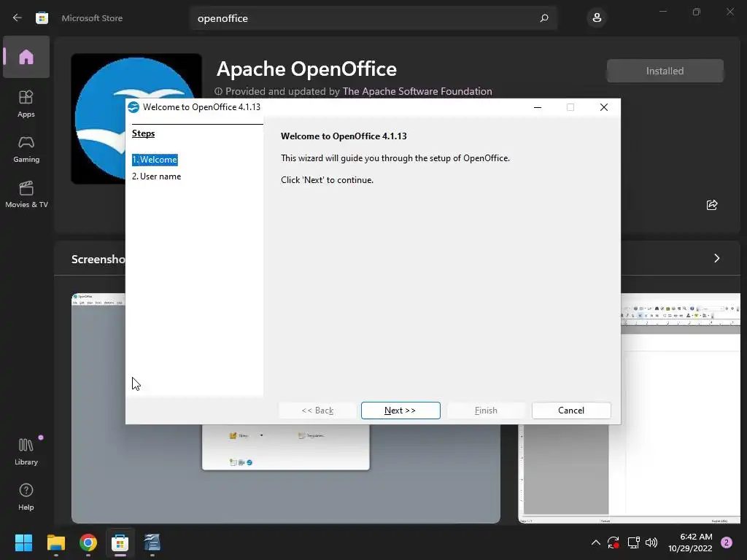This screenshot has width=747, height=560.
Task: Open Google Chrome from the taskbar
Action: click(x=88, y=542)
